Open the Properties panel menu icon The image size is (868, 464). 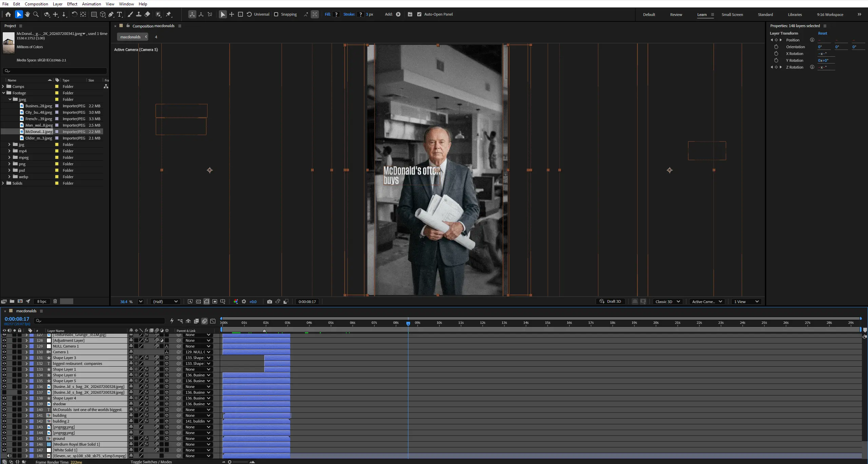(x=825, y=26)
